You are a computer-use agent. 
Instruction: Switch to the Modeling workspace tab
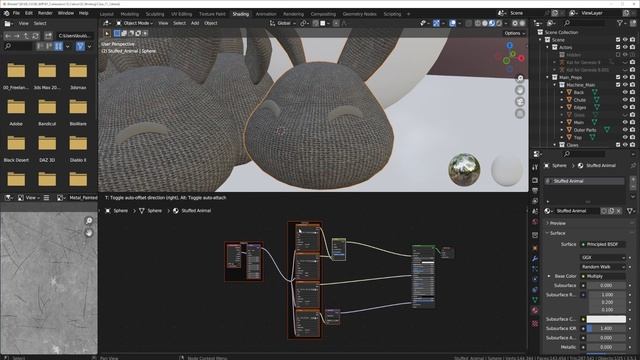click(129, 14)
